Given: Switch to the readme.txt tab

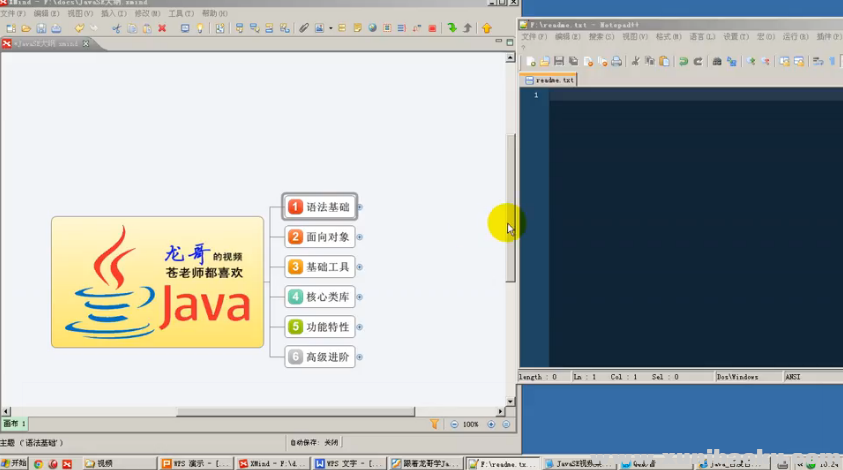Looking at the screenshot, I should [552, 80].
